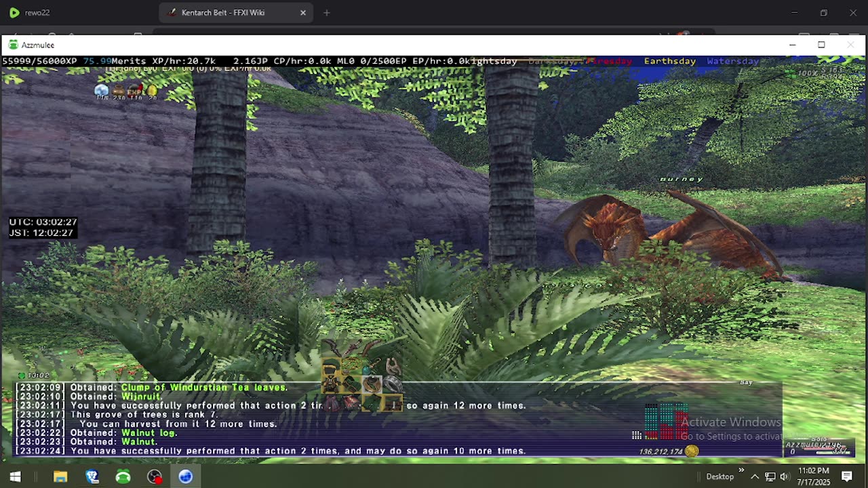Click the yellow egg-shaped status buff icon
This screenshot has height=488, width=868.
[x=152, y=90]
